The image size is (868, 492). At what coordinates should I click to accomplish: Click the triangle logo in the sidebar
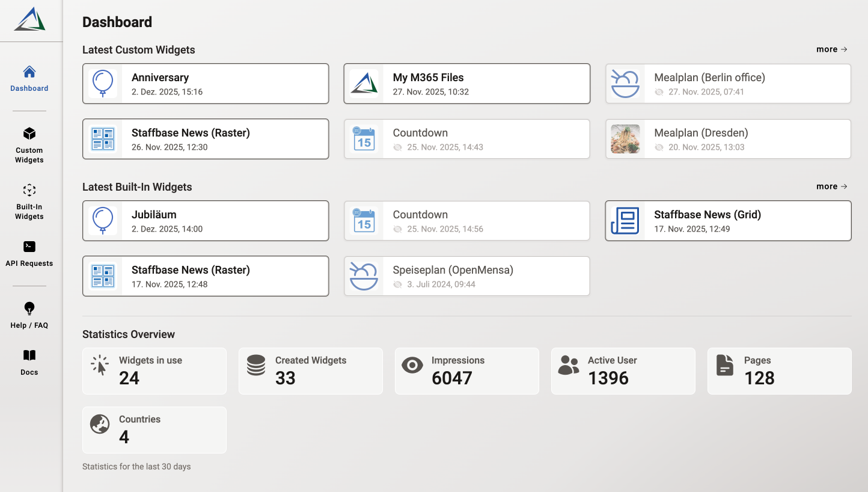30,19
